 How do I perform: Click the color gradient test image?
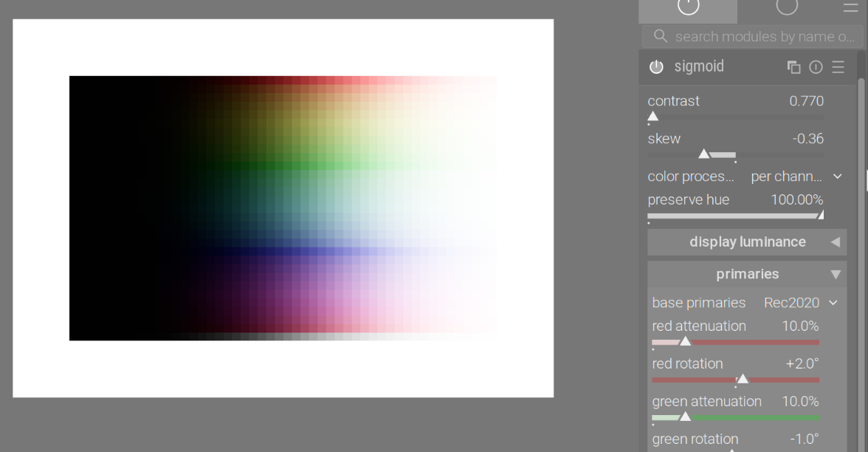283,208
